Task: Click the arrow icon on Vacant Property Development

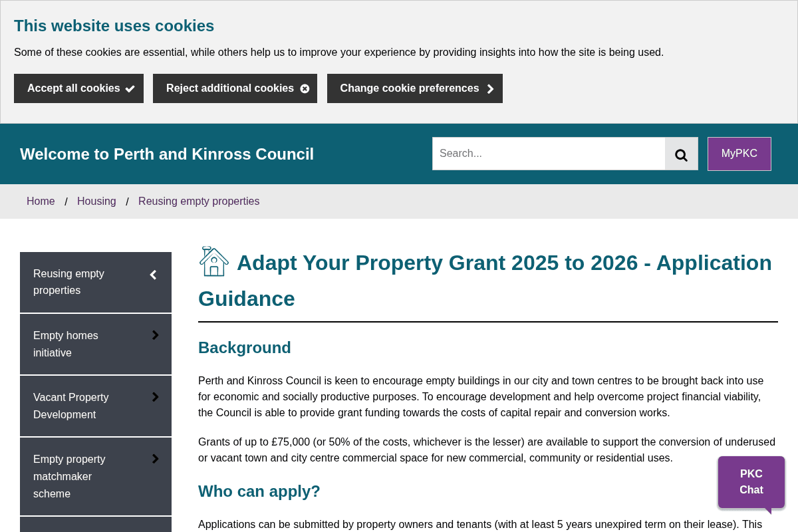Action: click(x=155, y=396)
